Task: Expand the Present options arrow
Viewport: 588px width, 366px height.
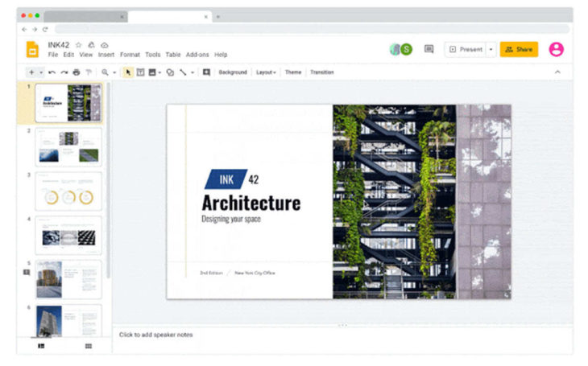Action: coord(491,49)
